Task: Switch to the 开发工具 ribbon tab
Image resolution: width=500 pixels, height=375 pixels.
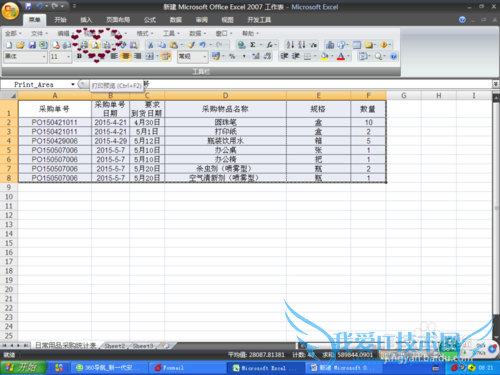Action: coord(259,20)
